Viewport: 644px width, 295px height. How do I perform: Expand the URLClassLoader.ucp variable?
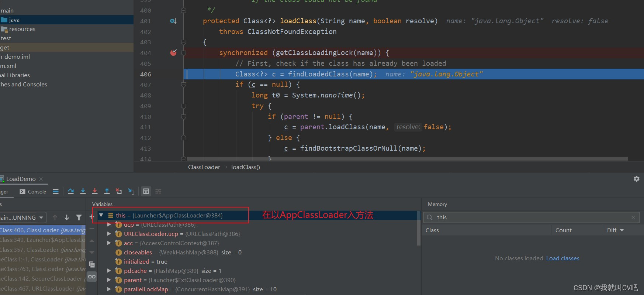(x=109, y=234)
